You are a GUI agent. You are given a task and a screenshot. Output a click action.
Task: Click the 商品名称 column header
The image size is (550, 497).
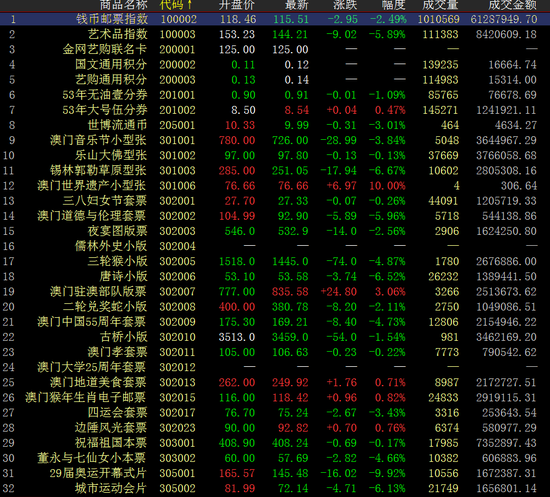124,5
